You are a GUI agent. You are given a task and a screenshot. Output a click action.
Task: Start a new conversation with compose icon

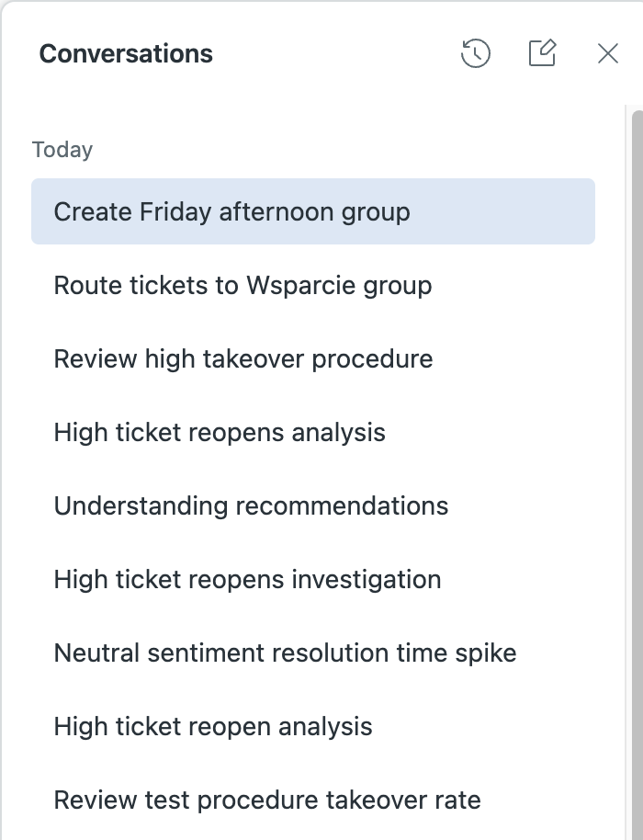pyautogui.click(x=542, y=53)
